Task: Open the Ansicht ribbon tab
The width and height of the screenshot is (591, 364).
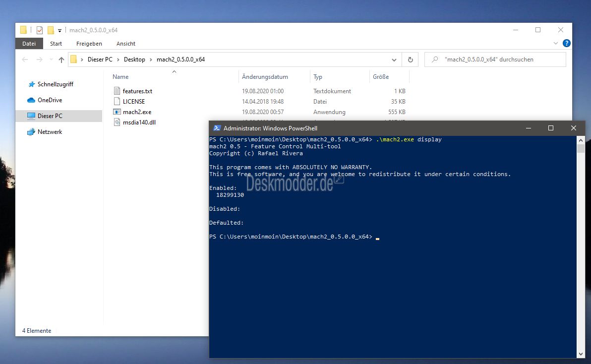Action: tap(125, 43)
